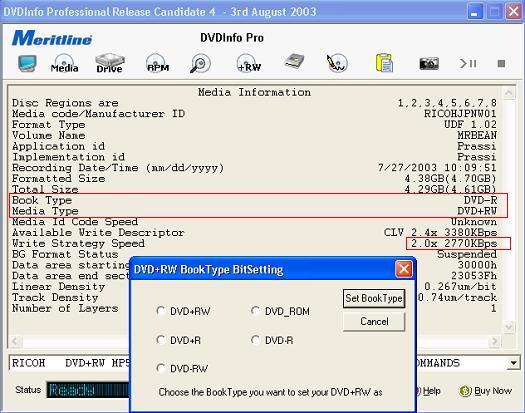Minimize the DVDInfo Professional window
Viewport: 525px width, 413px height.
[x=474, y=12]
